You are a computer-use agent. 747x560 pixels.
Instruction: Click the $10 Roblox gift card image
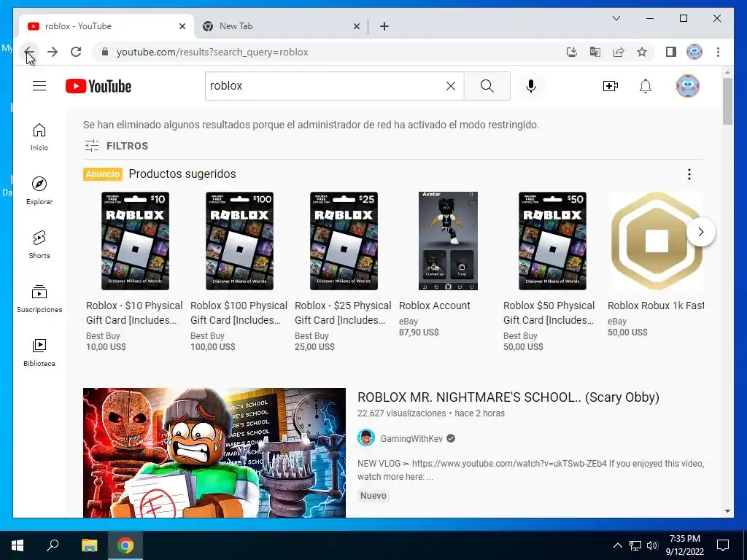point(135,241)
